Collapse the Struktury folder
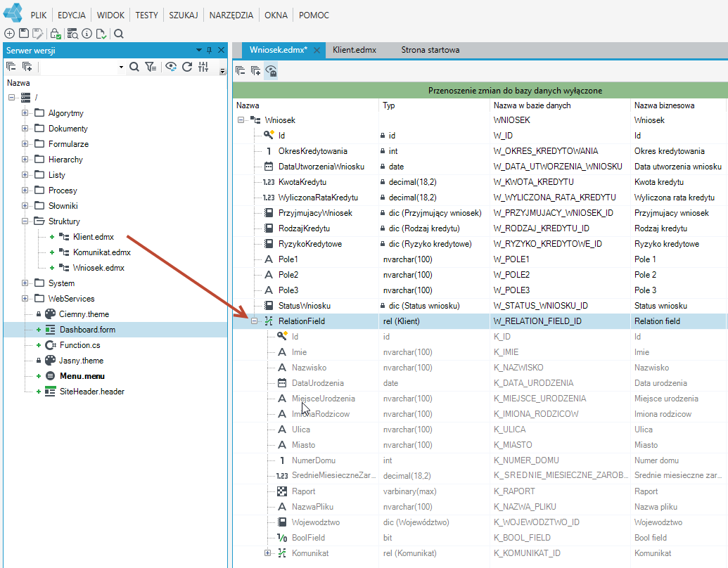This screenshot has width=728, height=568. pyautogui.click(x=25, y=221)
